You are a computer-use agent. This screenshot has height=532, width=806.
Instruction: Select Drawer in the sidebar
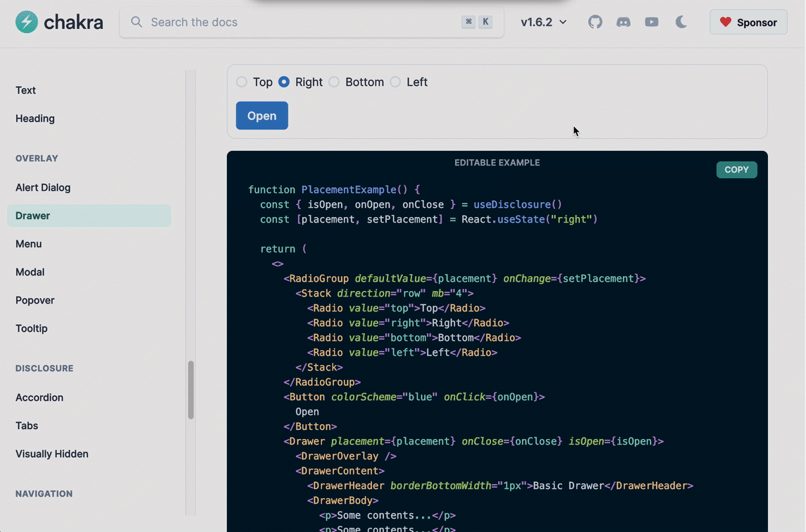(x=89, y=216)
